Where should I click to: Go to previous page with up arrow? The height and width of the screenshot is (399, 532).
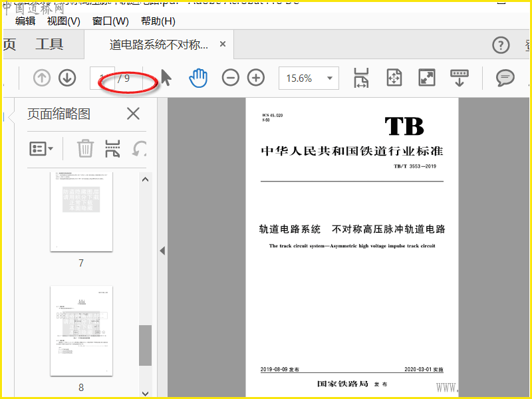coord(42,78)
